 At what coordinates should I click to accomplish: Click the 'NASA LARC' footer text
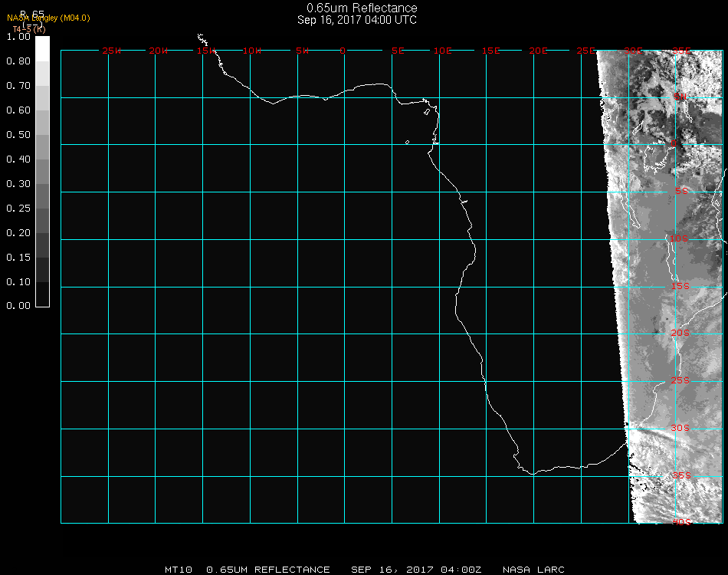(533, 570)
